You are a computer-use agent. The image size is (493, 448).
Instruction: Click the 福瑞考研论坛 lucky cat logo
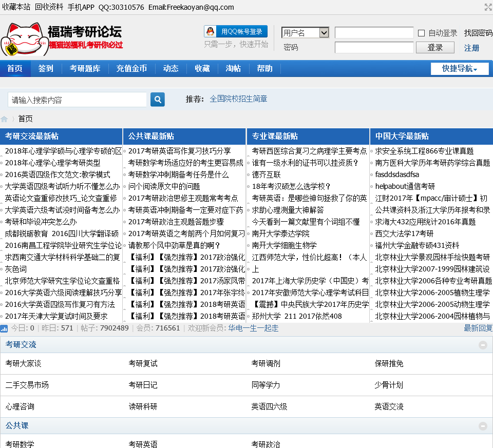coord(62,38)
